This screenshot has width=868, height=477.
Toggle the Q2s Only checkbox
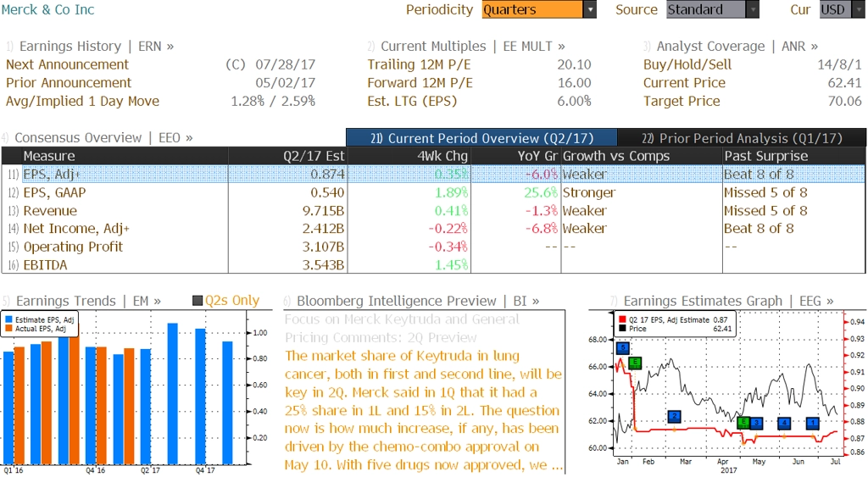point(197,301)
